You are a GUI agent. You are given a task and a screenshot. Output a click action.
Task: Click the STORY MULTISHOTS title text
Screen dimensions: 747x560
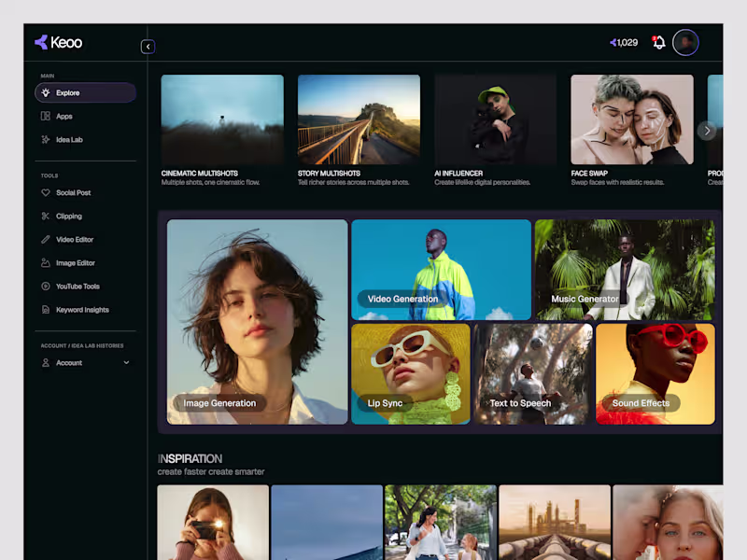pos(330,174)
